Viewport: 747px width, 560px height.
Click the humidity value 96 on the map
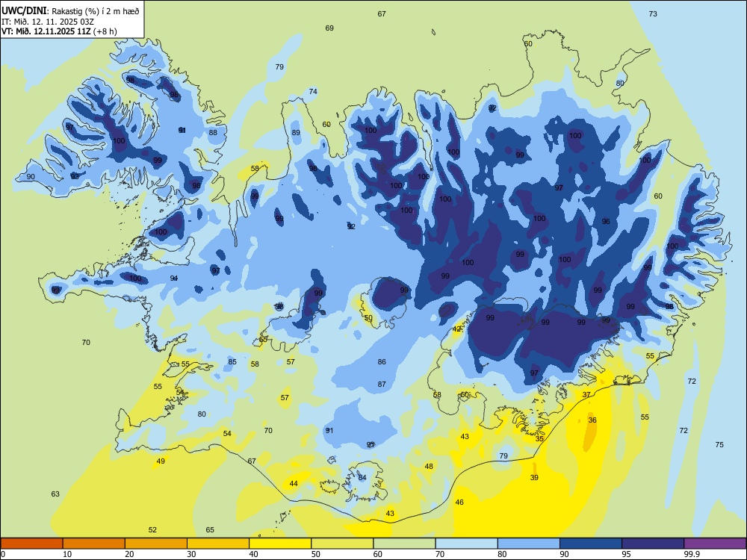pos(606,222)
